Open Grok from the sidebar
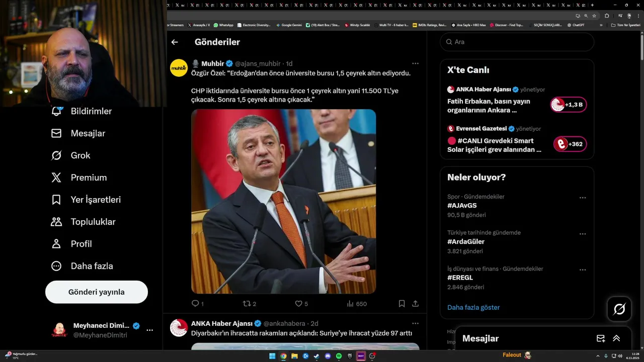Screen dimensions: 644x362 click(x=71, y=155)
